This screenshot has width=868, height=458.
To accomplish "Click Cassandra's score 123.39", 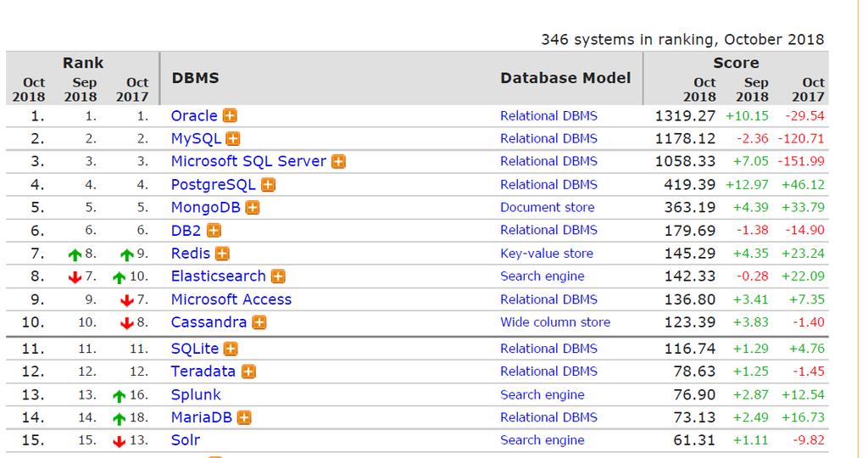I will click(x=690, y=321).
